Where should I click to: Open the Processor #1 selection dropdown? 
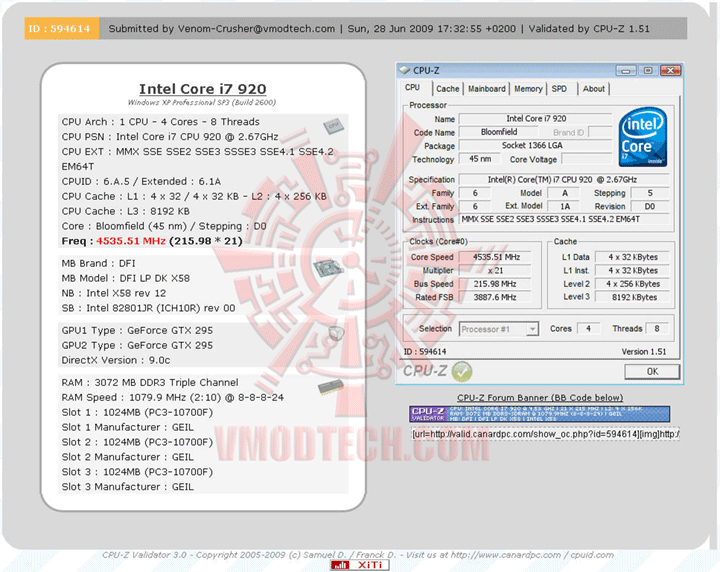499,329
